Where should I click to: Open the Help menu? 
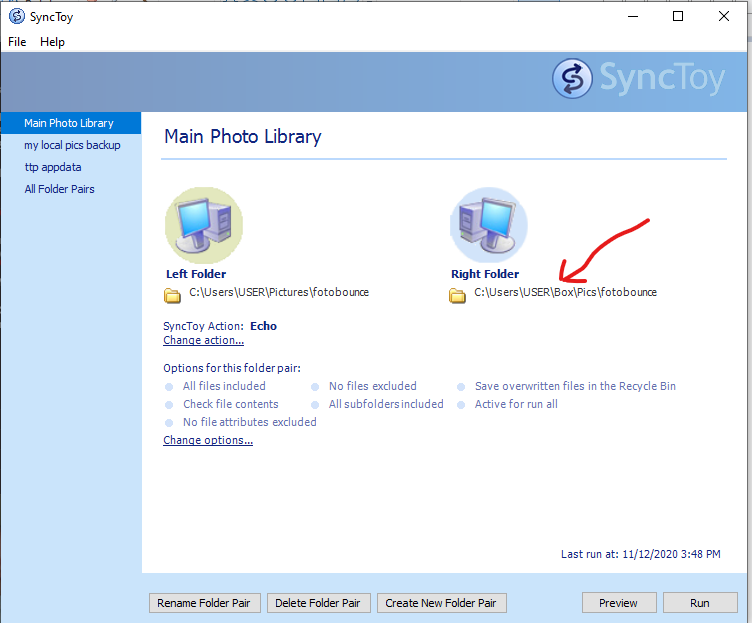(x=52, y=42)
